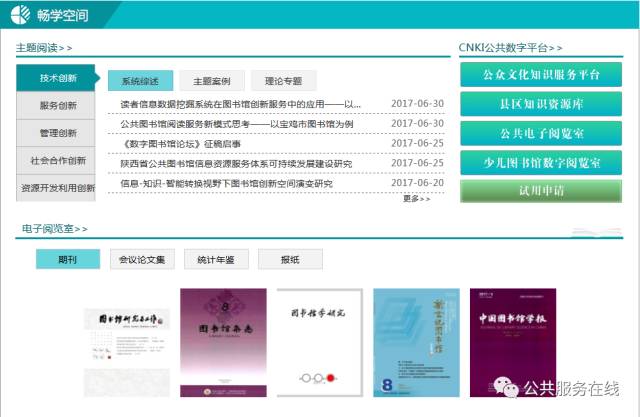Click the 更多>> link
This screenshot has height=417, width=640.
pos(416,198)
